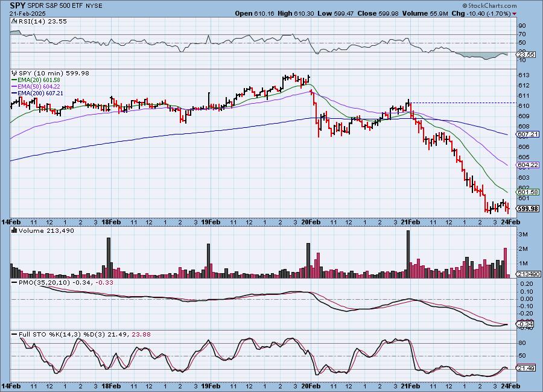Click the 610 price axis label
543x392 pixels.
(x=524, y=106)
